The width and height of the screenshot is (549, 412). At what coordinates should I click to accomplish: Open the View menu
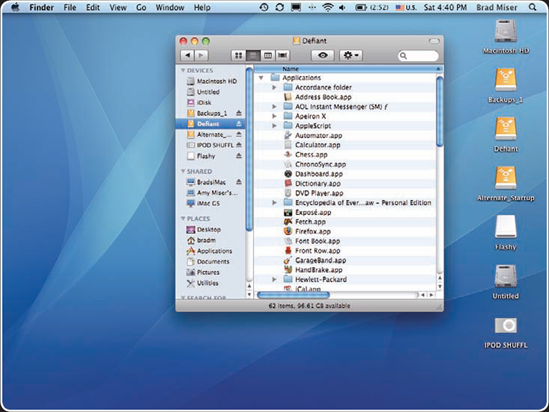118,7
